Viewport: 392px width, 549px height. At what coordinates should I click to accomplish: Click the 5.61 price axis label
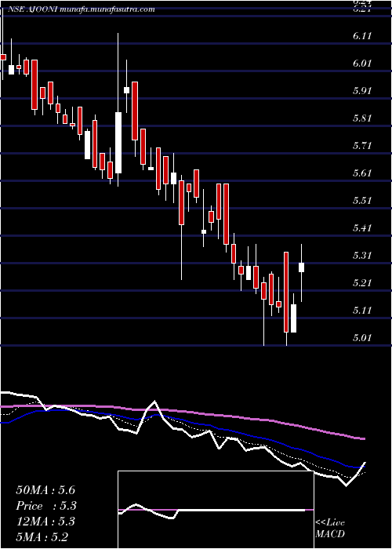tap(362, 173)
